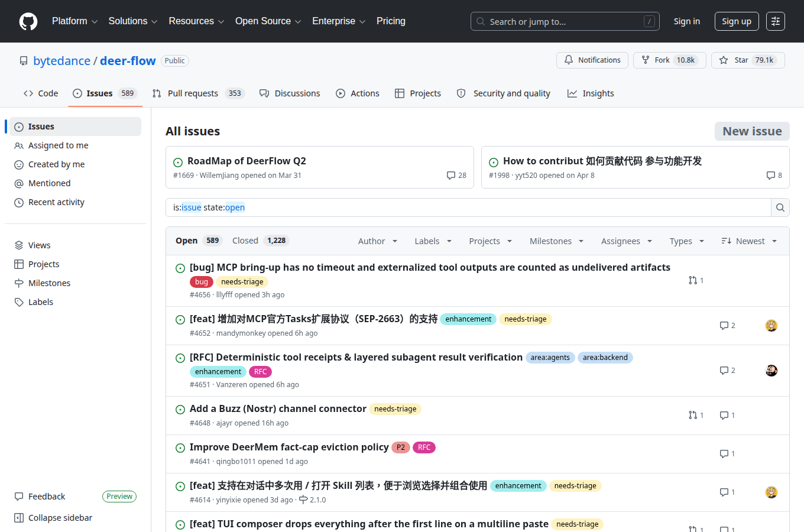Focus the Search or jump to field

click(x=565, y=21)
